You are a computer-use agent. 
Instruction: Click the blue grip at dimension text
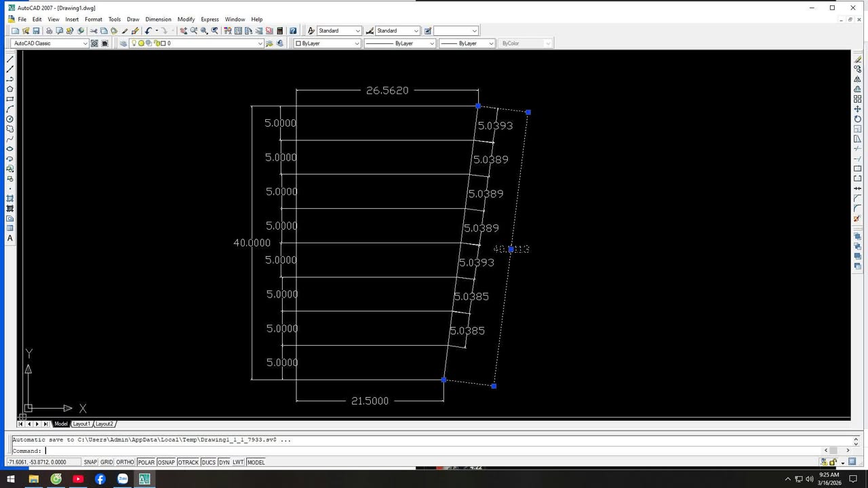pos(511,249)
